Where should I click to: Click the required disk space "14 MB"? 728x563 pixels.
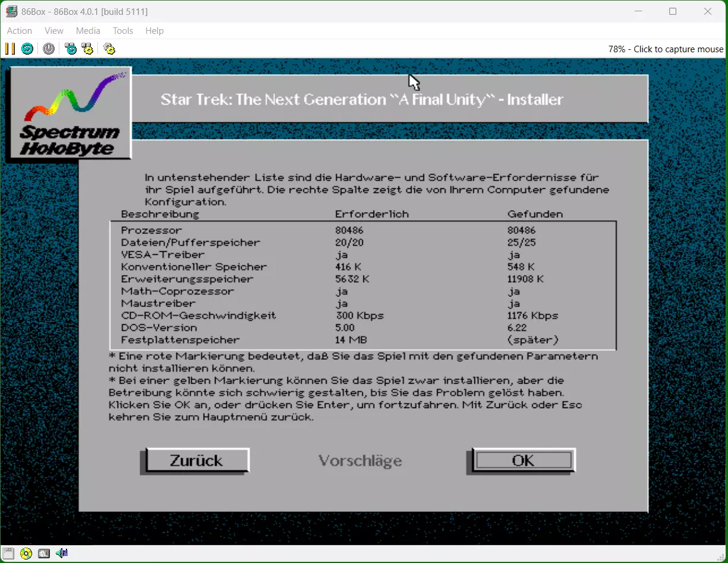[351, 340]
